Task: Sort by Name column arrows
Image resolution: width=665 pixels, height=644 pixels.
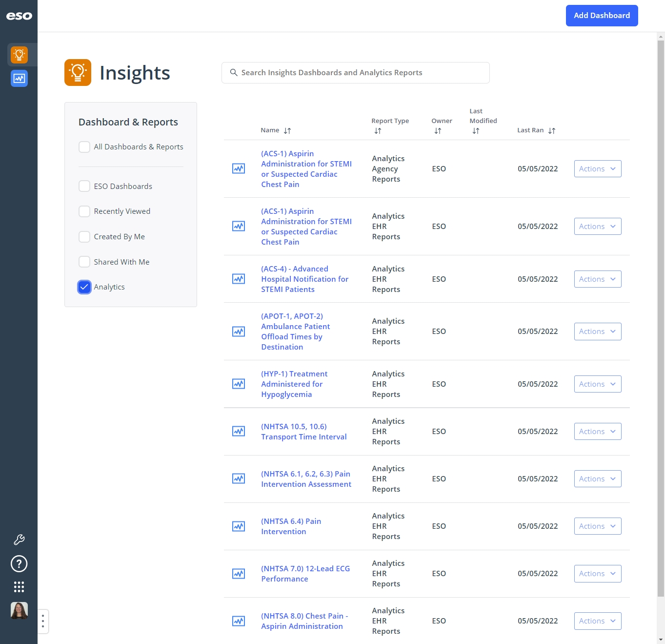Action: point(287,131)
